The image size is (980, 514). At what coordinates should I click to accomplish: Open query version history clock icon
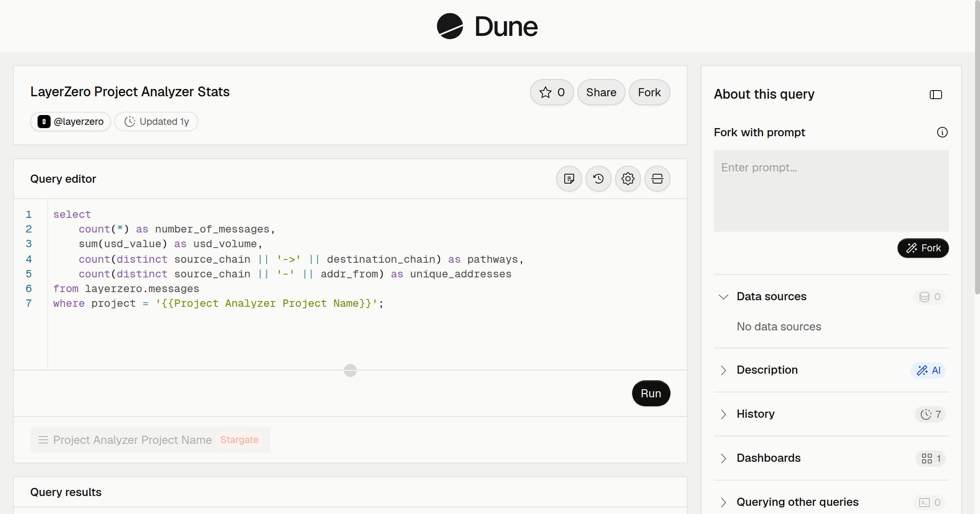598,179
